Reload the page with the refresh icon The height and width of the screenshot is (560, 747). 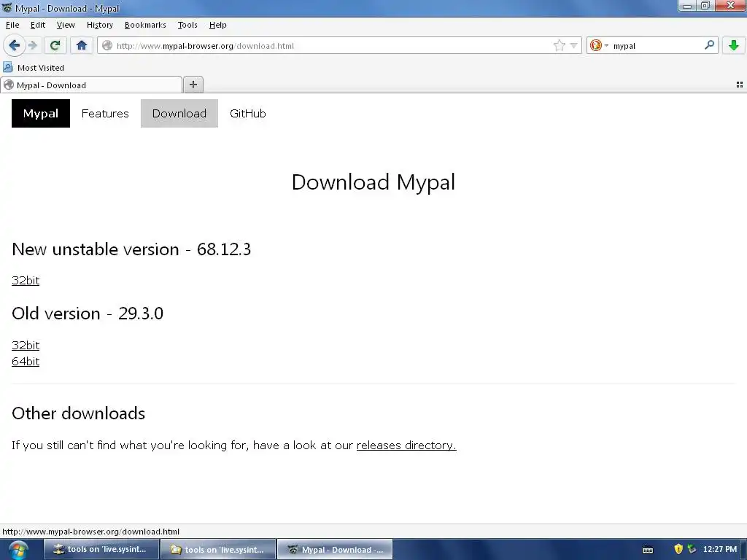click(55, 46)
